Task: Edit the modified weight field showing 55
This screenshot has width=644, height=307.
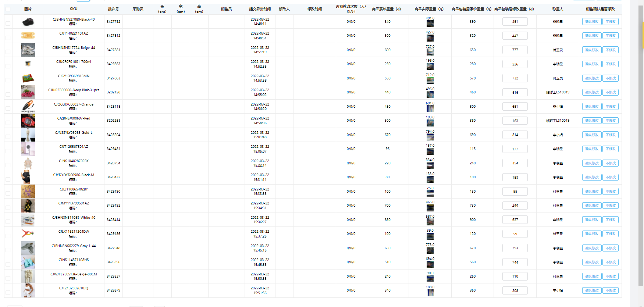Action: (515, 192)
